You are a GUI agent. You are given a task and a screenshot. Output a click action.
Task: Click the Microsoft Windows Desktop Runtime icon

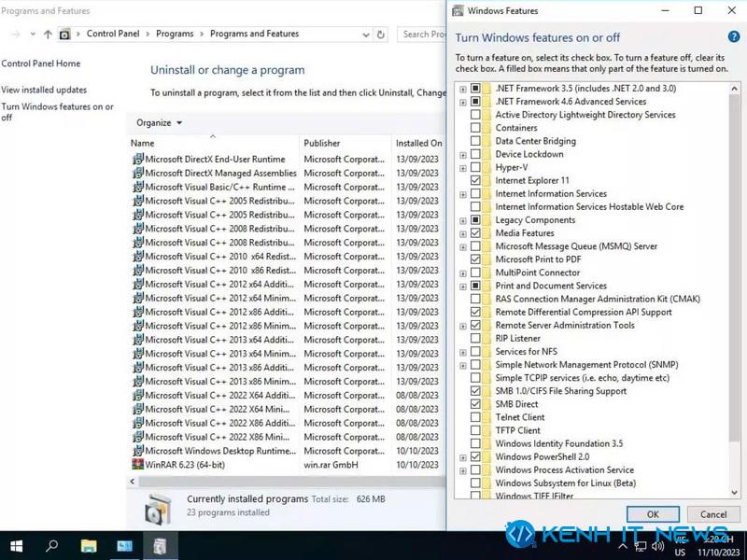pos(137,450)
